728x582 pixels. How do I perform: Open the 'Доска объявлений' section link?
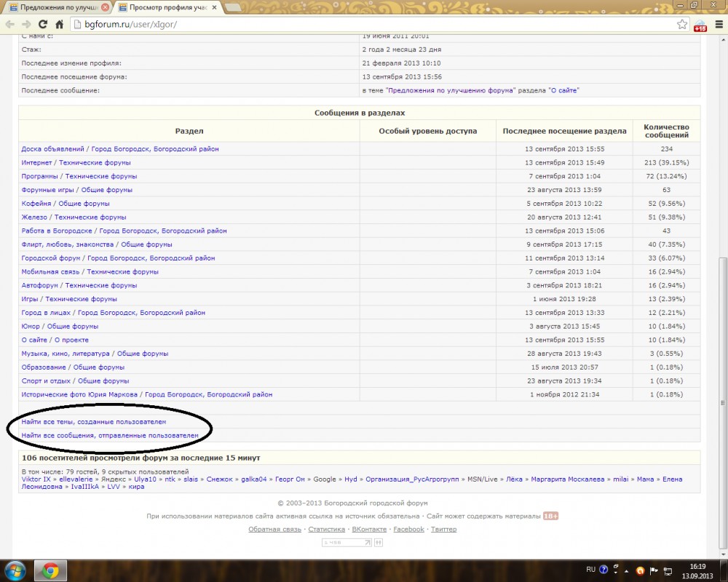(52, 148)
